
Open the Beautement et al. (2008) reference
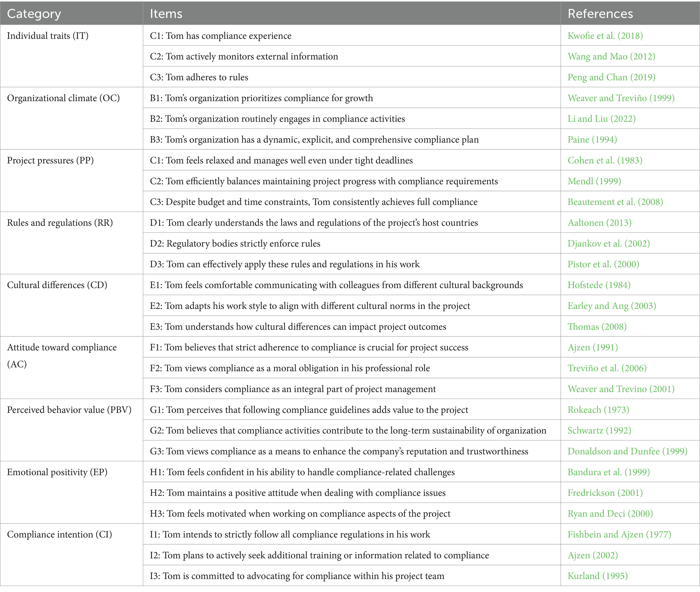pyautogui.click(x=615, y=202)
